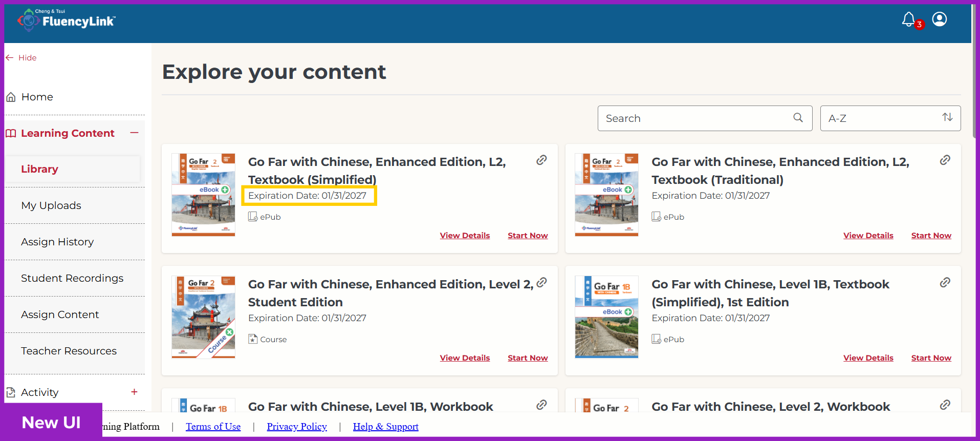The image size is (980, 441).
Task: Click Course icon on Level 2 Student Edition
Action: click(x=253, y=339)
